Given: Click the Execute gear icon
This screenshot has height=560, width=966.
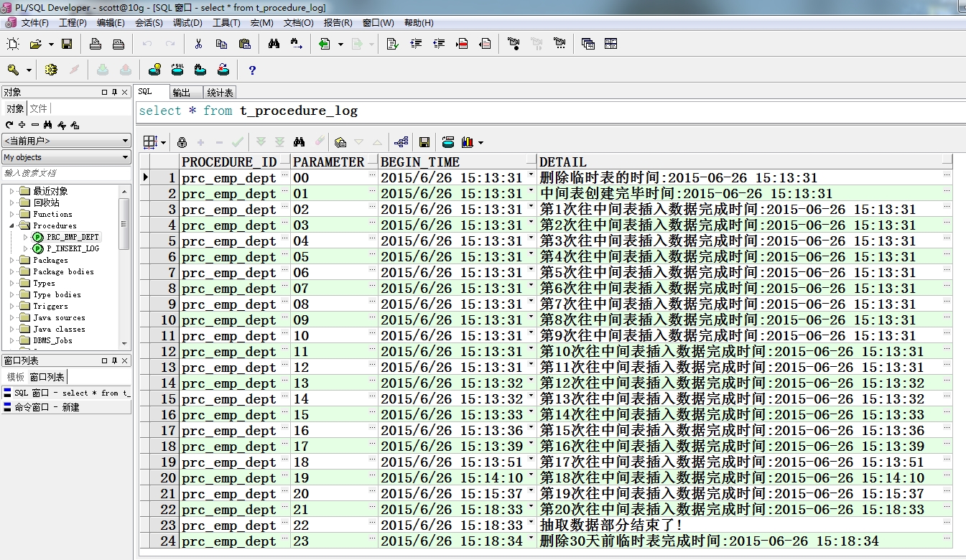Looking at the screenshot, I should coord(50,70).
